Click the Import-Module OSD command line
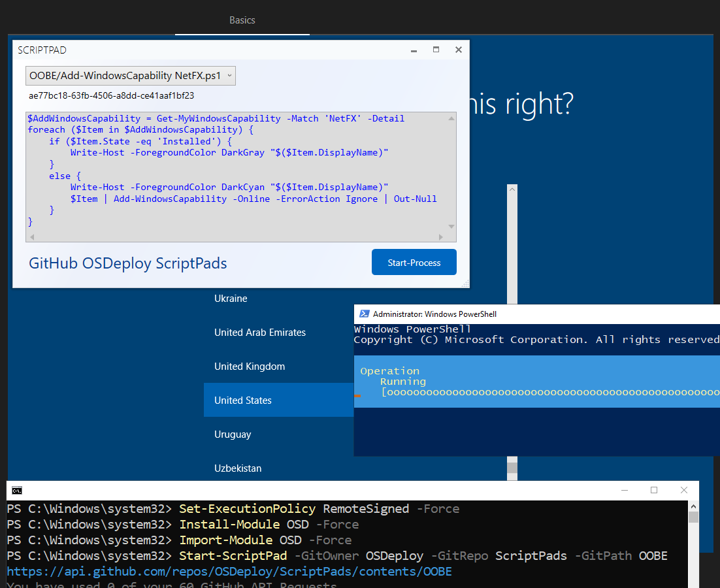The height and width of the screenshot is (588, 720). (179, 540)
